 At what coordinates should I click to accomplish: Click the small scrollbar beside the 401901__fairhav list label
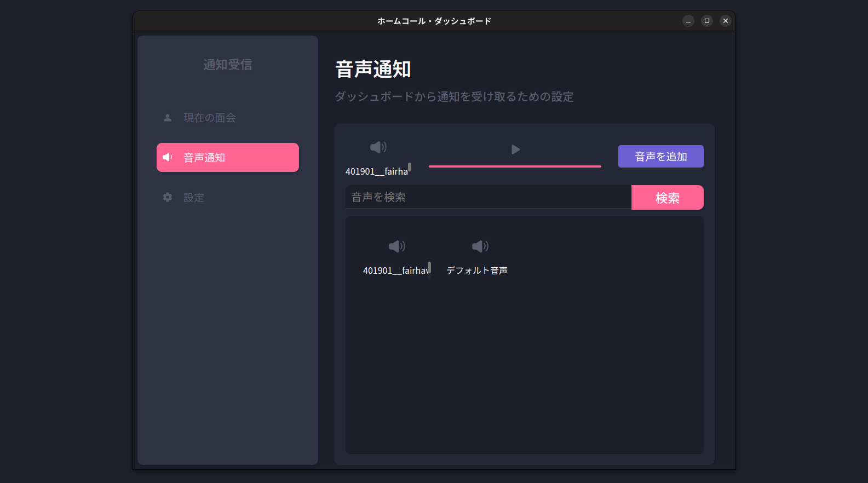click(x=429, y=268)
